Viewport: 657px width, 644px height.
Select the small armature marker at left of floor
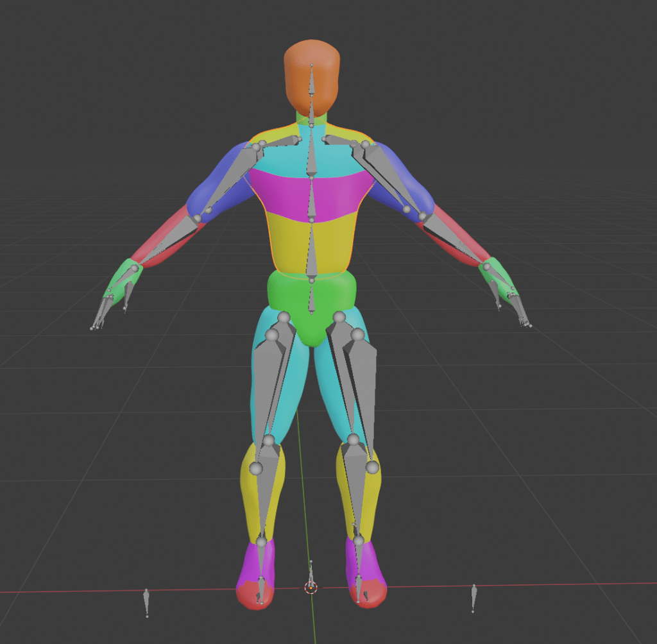coord(147,602)
